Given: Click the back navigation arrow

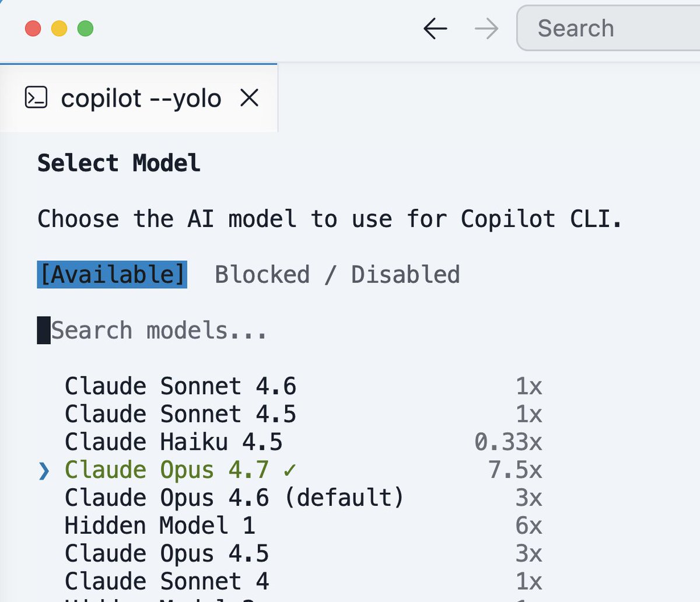Looking at the screenshot, I should coord(435,28).
